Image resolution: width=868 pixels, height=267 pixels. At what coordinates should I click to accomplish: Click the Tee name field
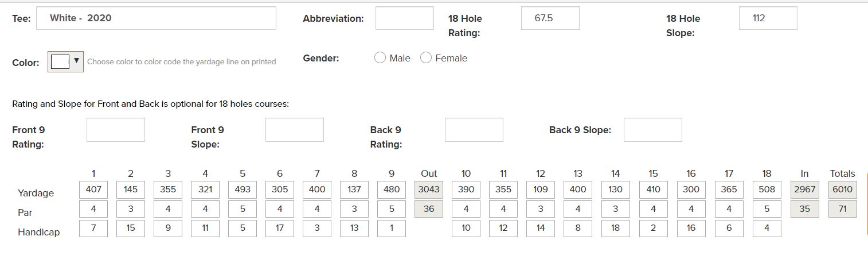(x=156, y=18)
